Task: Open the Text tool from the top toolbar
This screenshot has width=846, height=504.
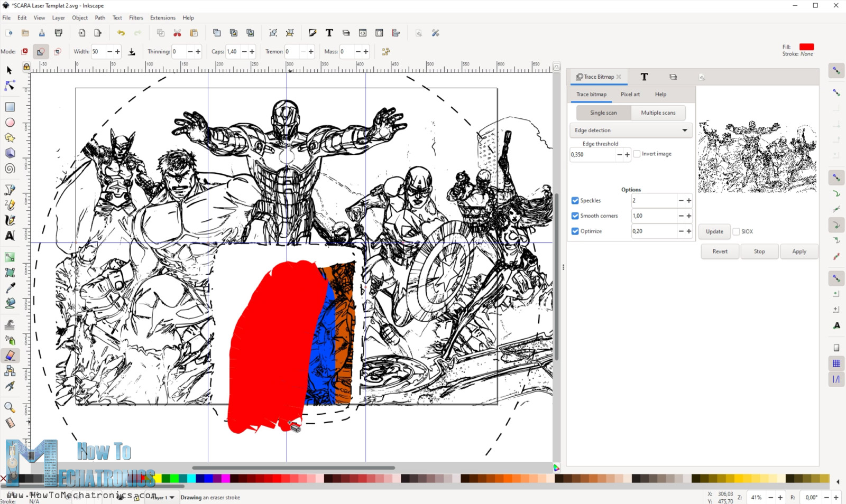Action: pyautogui.click(x=329, y=32)
